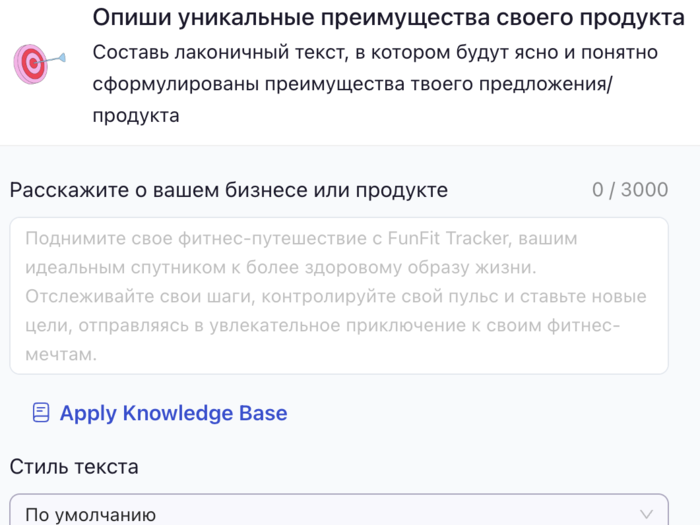Open the Apply Knowledge Base link
The height and width of the screenshot is (525, 700).
173,413
